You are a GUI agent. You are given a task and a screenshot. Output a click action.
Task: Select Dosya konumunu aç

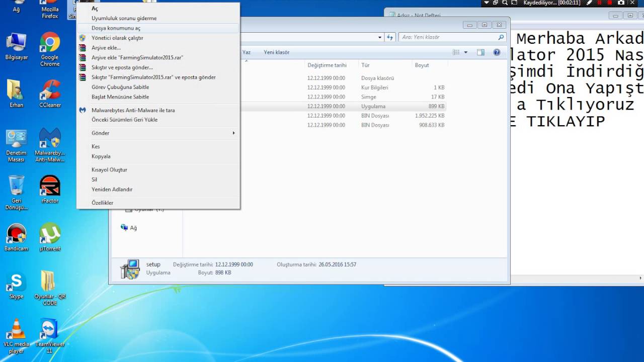pyautogui.click(x=158, y=28)
